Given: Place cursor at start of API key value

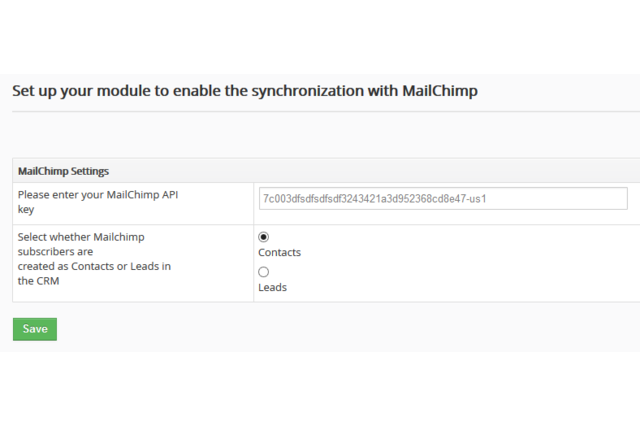Looking at the screenshot, I should (x=263, y=199).
